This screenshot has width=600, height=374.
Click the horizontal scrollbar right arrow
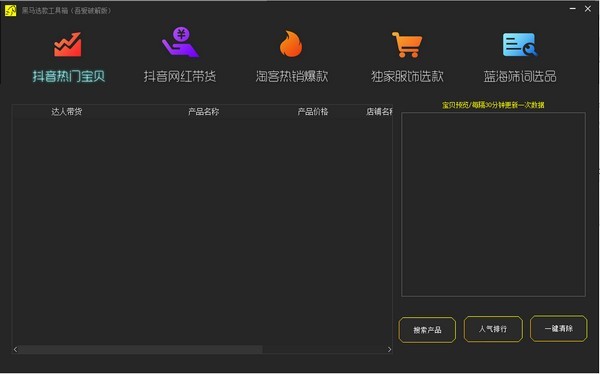pyautogui.click(x=389, y=349)
